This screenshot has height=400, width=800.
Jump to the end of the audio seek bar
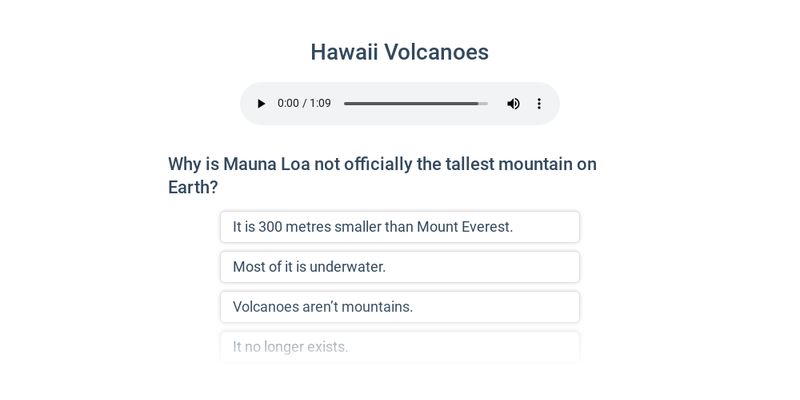487,104
